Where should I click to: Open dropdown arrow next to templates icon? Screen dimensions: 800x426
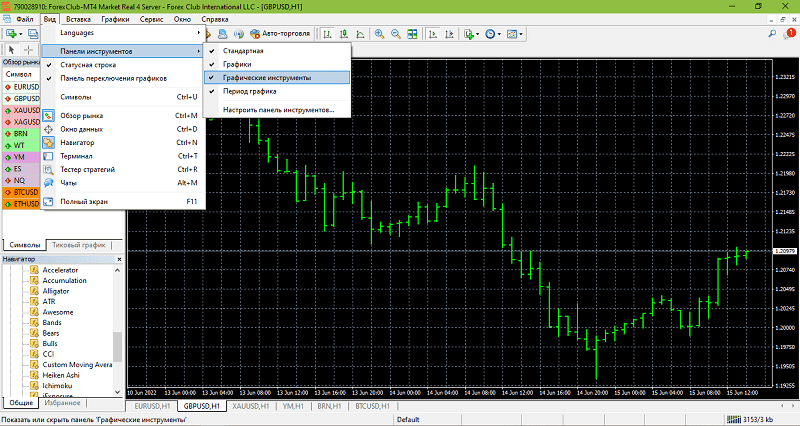(520, 34)
